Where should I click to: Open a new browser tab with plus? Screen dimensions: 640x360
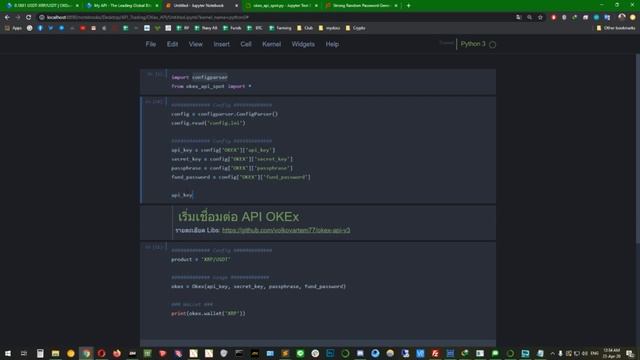[x=408, y=6]
